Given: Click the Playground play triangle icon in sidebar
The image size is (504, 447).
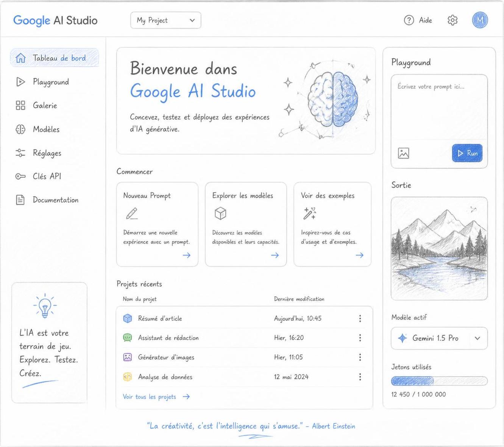Looking at the screenshot, I should [20, 82].
